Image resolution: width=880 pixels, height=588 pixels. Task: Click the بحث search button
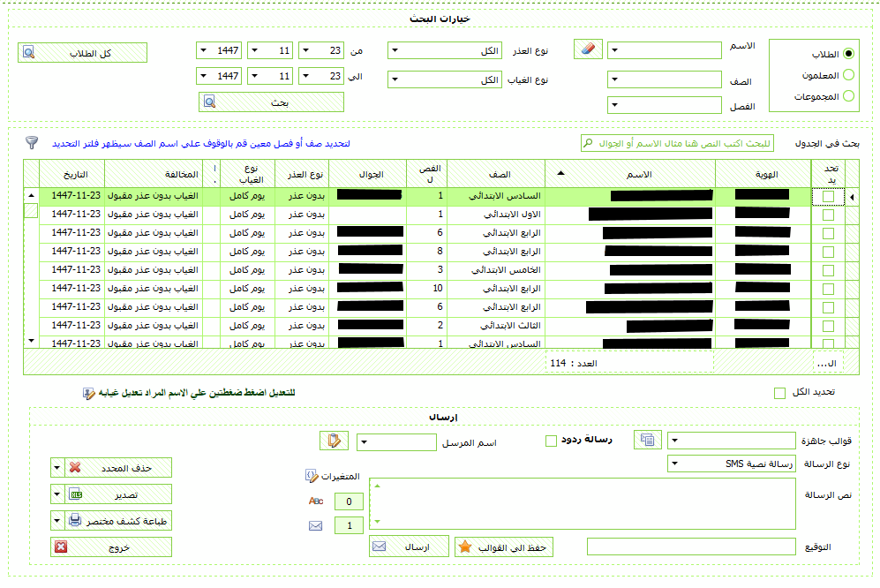point(271,102)
